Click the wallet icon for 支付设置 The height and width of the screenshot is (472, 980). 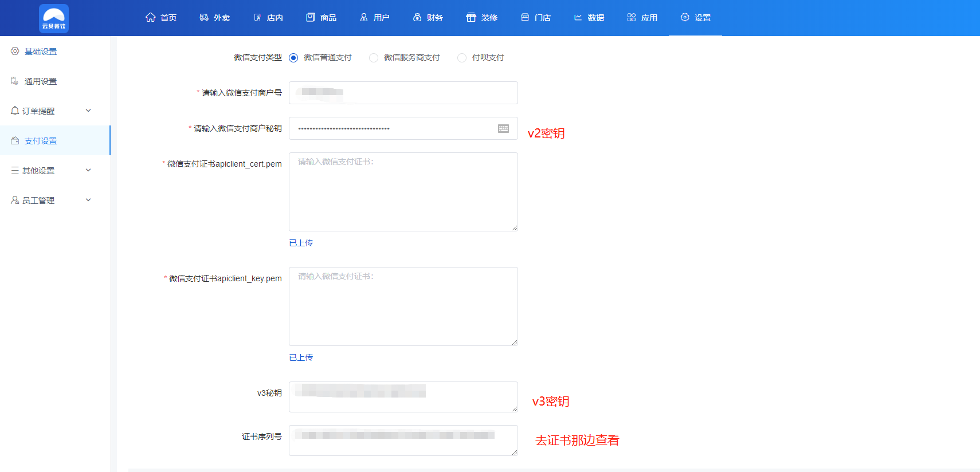point(15,140)
